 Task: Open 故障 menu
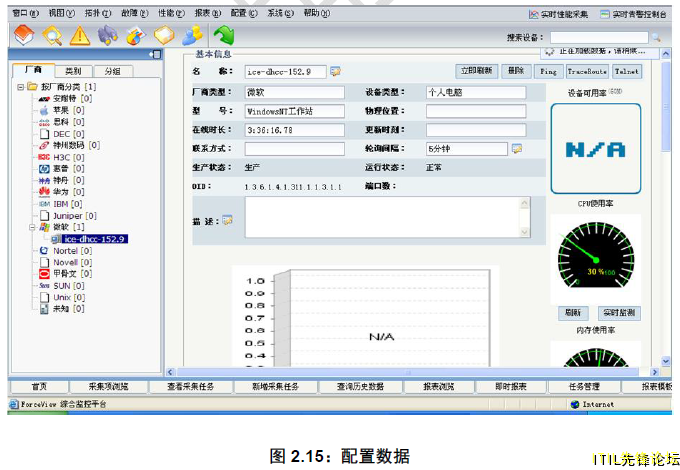(134, 13)
